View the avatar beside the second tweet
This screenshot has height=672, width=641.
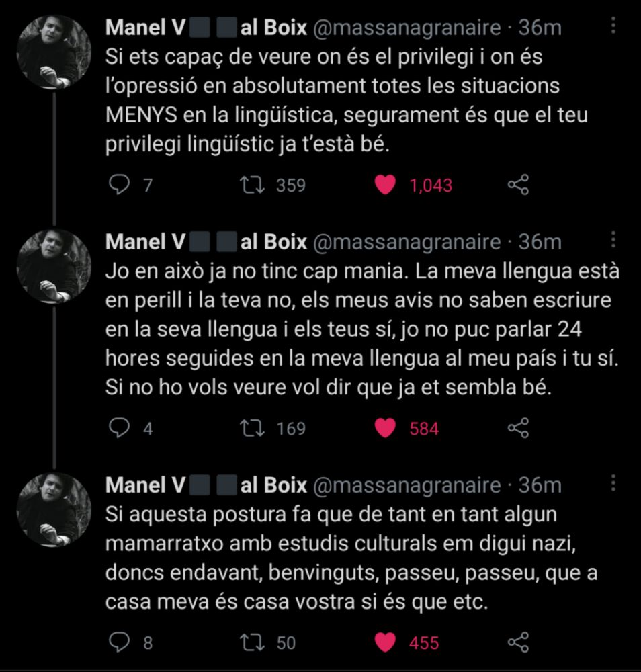(54, 266)
